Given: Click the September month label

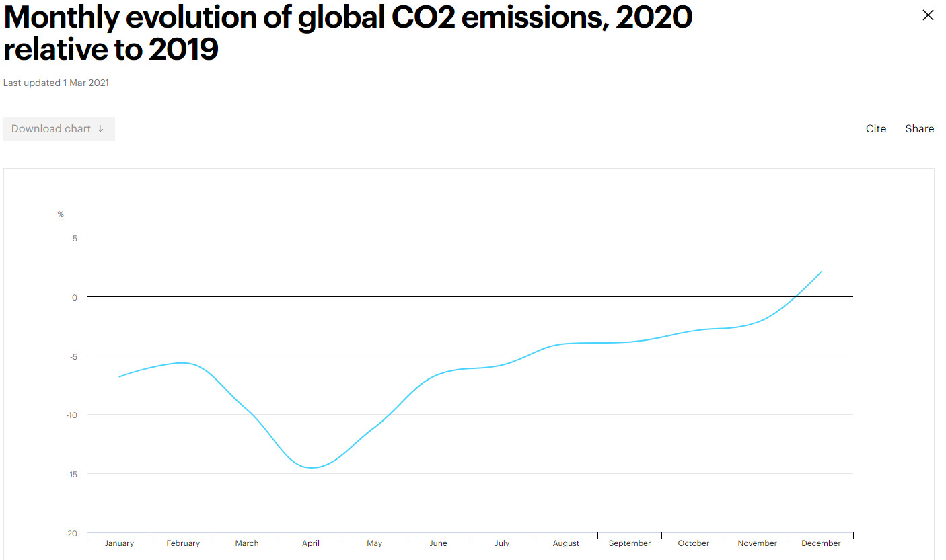Looking at the screenshot, I should tap(629, 543).
